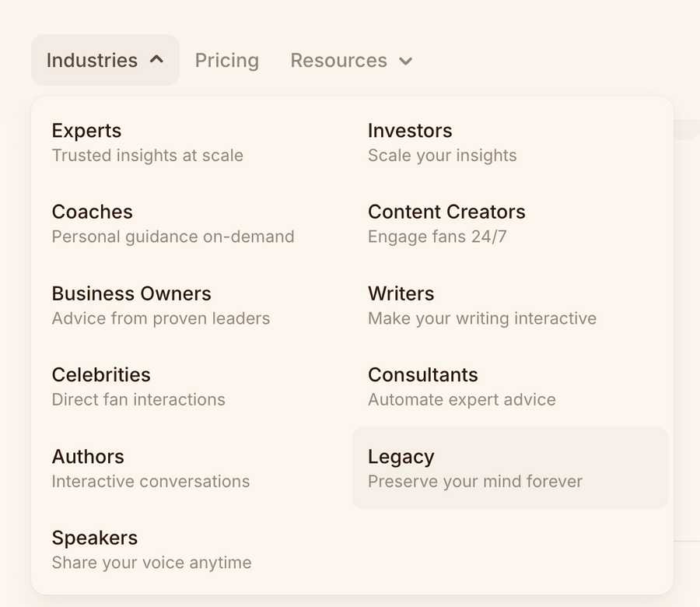Select the Celebrities option
The image size is (700, 607).
(101, 374)
